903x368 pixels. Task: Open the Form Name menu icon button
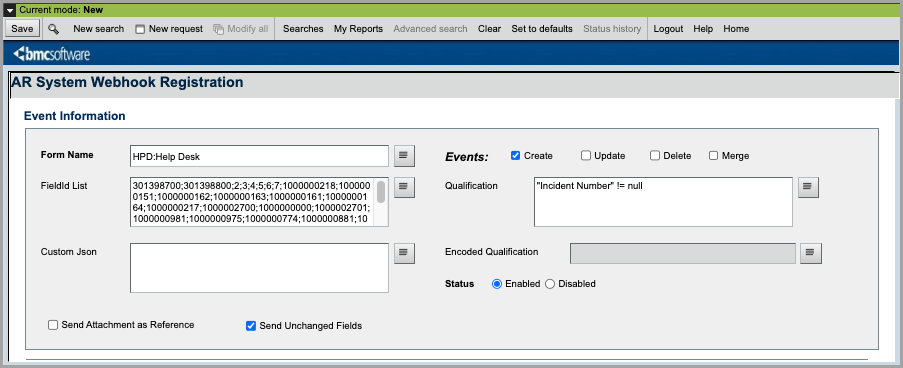404,155
